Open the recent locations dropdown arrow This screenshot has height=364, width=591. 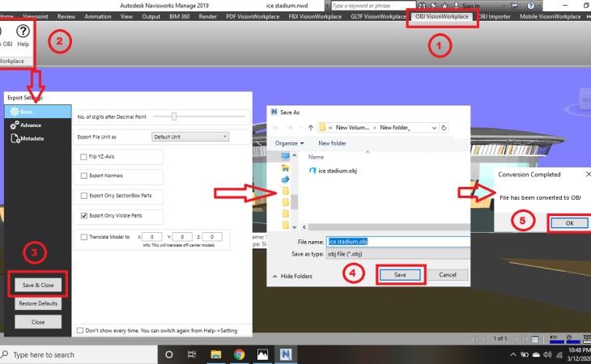click(301, 128)
